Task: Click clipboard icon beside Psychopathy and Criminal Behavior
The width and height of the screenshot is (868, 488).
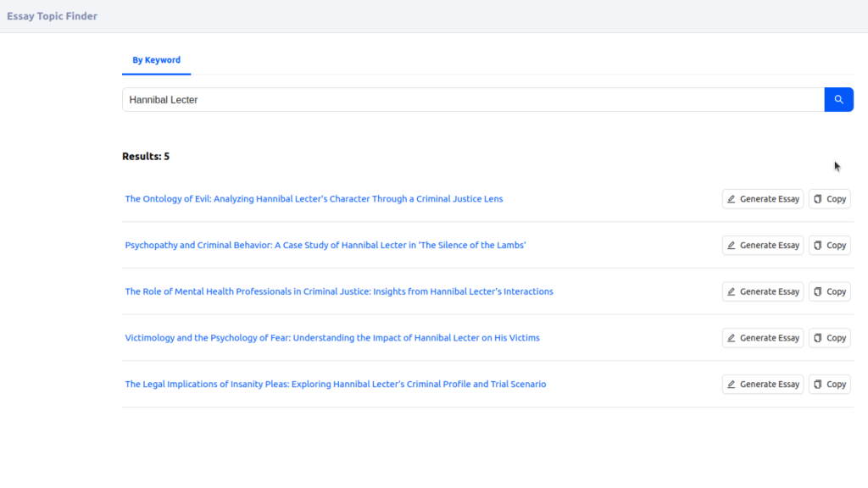Action: pyautogui.click(x=818, y=245)
